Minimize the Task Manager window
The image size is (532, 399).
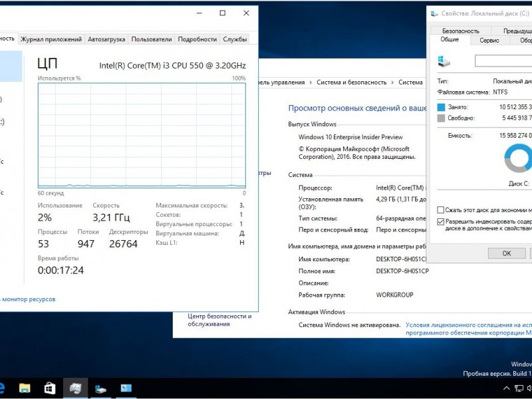[x=199, y=13]
